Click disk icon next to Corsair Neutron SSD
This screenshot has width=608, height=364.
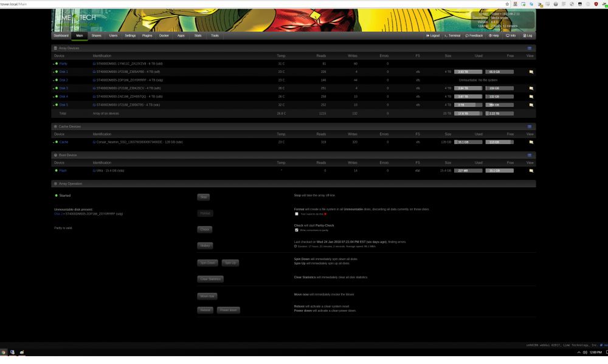pyautogui.click(x=94, y=142)
